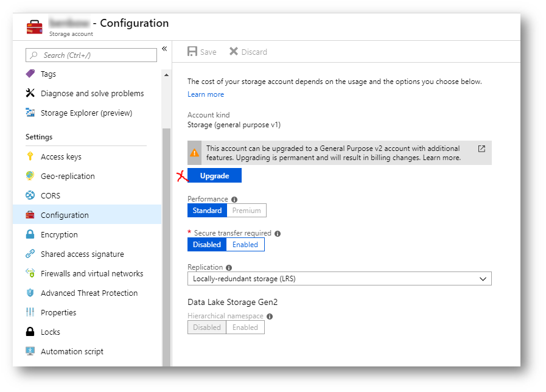
Task: Click the Access keys key icon
Action: (30, 156)
